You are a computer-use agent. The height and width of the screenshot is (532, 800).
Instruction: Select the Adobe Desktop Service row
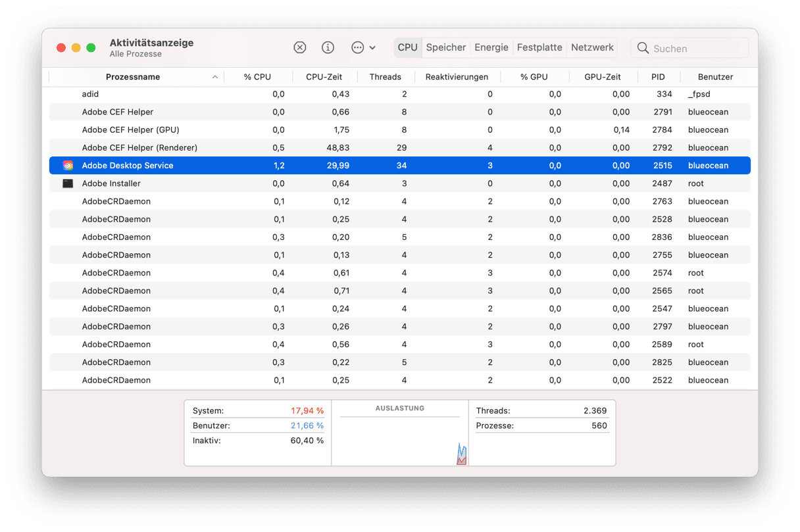400,166
